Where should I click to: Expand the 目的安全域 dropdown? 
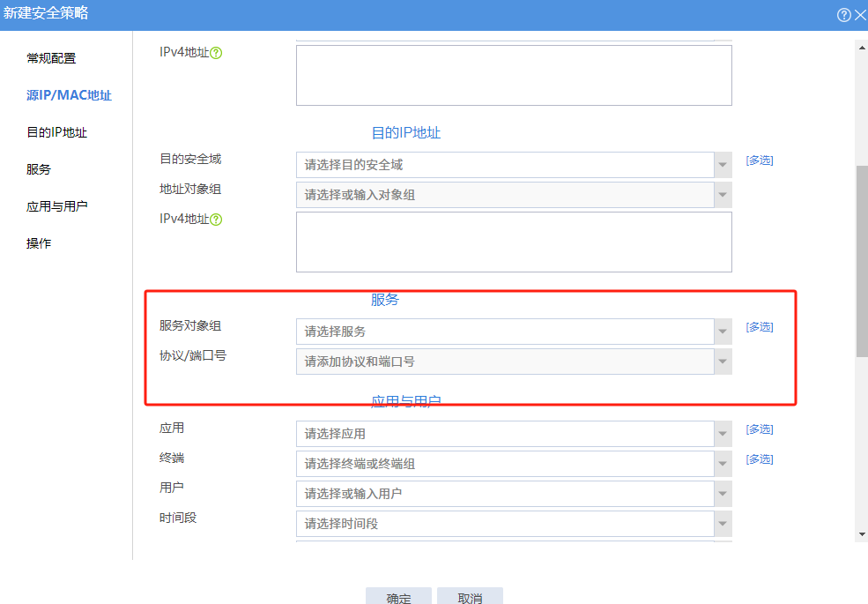tap(723, 165)
